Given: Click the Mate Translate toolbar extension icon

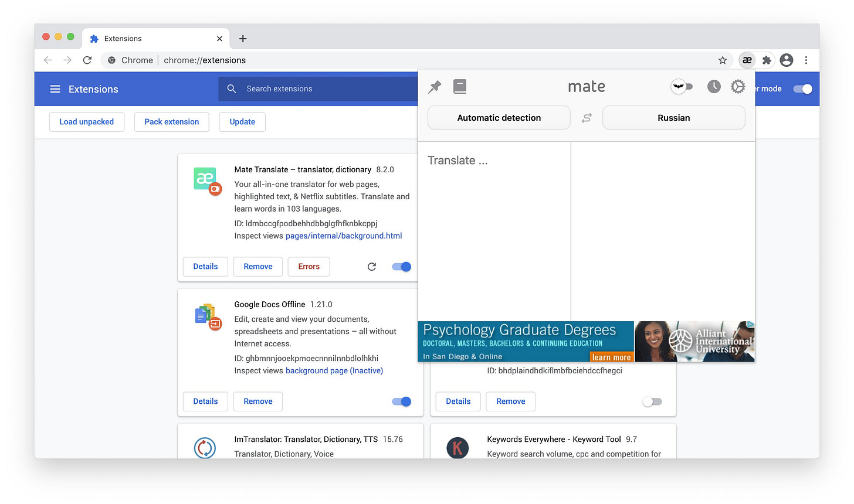Looking at the screenshot, I should point(747,60).
